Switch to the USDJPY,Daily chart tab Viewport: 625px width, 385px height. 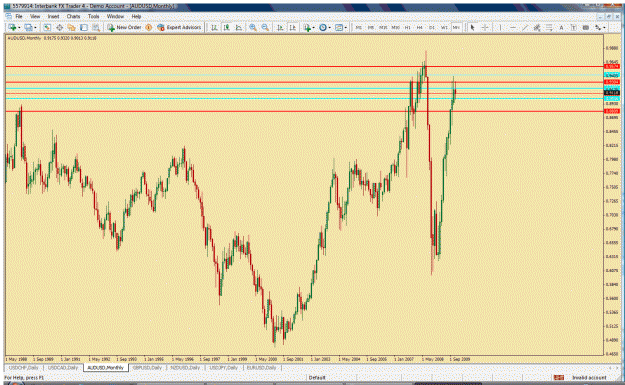224,367
